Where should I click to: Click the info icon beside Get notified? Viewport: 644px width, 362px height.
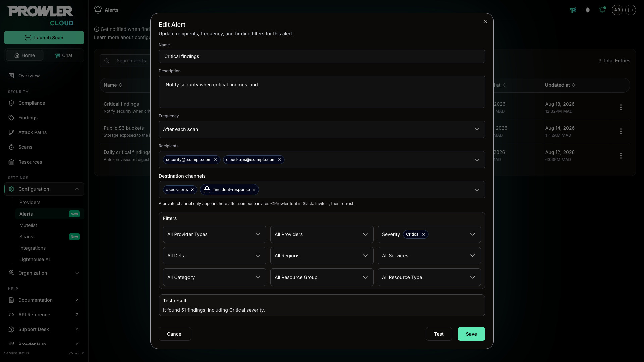pyautogui.click(x=97, y=29)
